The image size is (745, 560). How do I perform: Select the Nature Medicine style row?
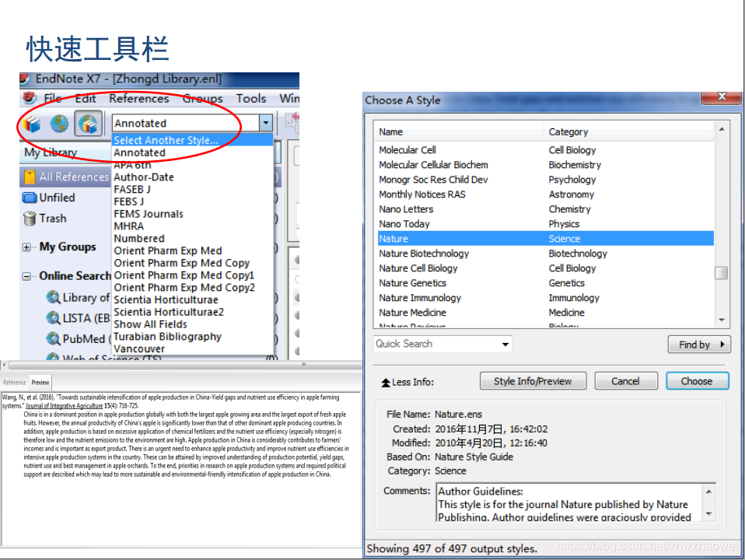click(545, 313)
